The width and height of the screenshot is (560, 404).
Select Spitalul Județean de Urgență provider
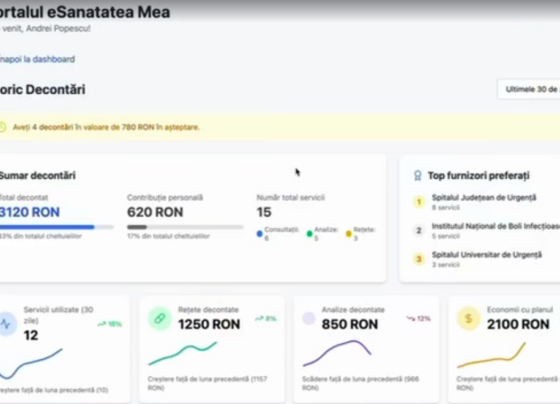tap(484, 202)
